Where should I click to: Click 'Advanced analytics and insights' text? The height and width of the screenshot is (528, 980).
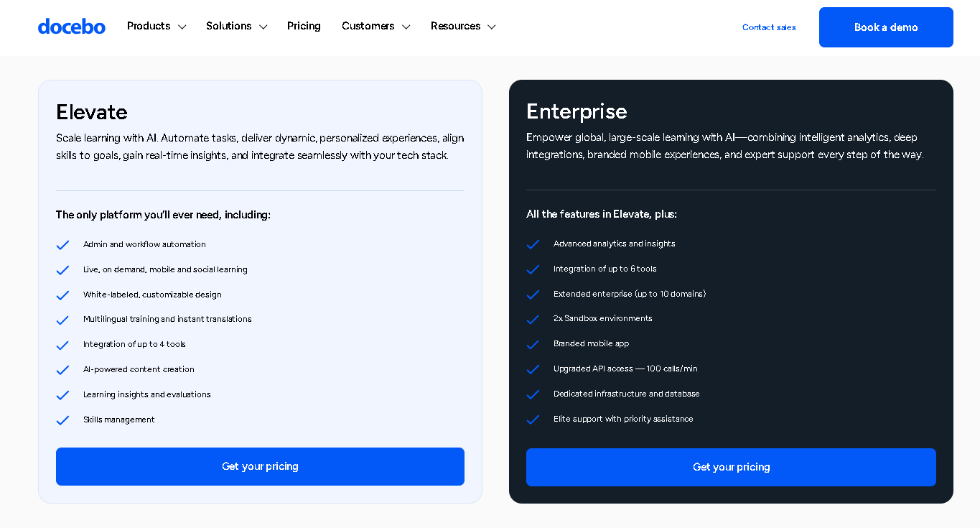coord(615,244)
